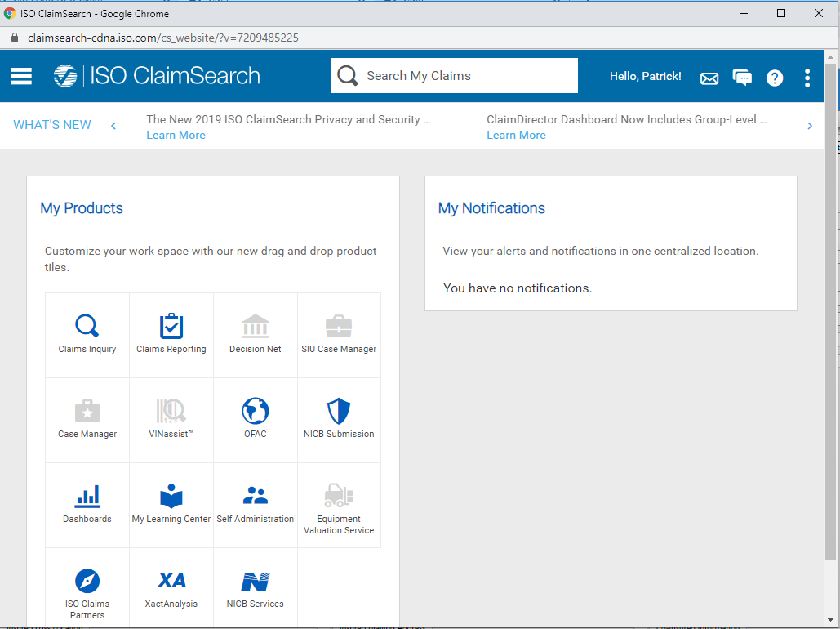Open the XactAnalysis tile

[x=171, y=589]
